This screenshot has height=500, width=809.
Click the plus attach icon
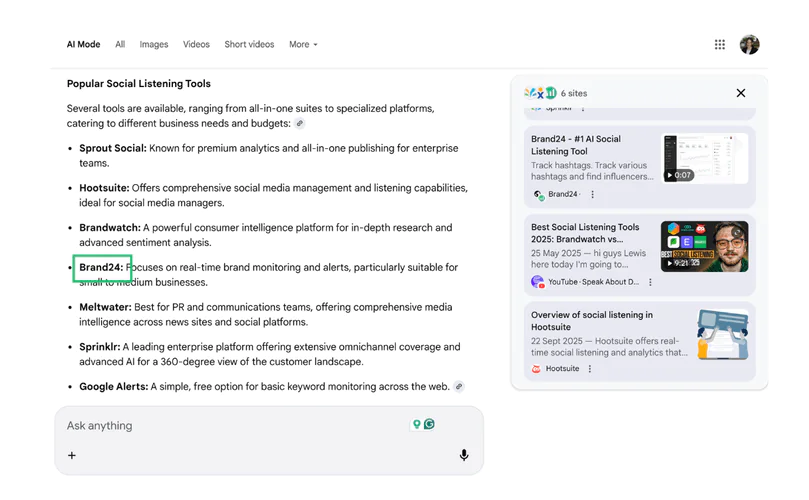coord(72,456)
